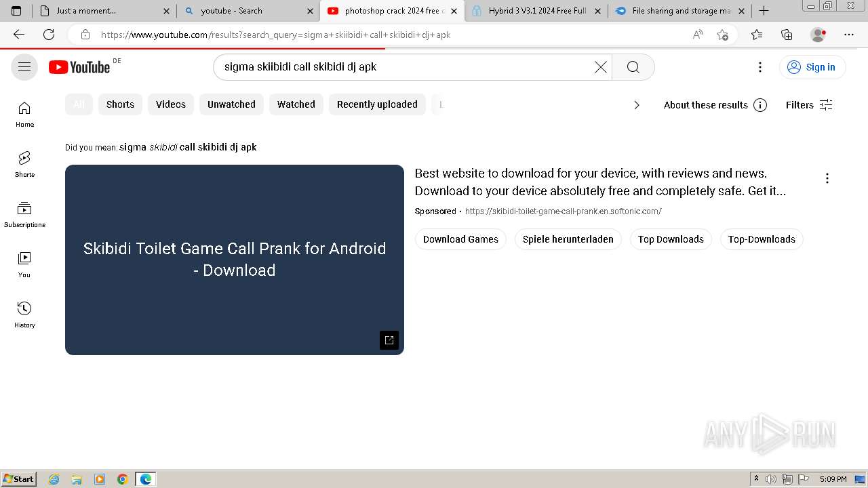868x488 pixels.
Task: Open File Explorer from taskbar
Action: pos(77,479)
